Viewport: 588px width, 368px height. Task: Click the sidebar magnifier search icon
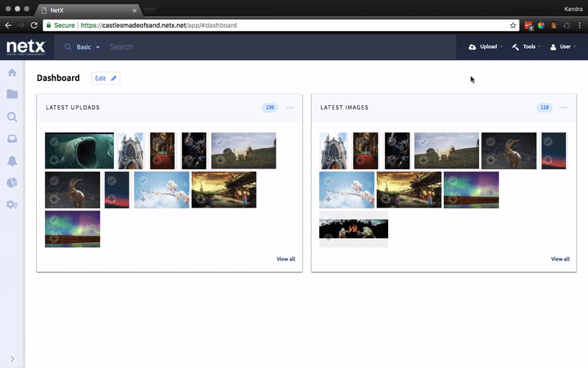[x=12, y=116]
